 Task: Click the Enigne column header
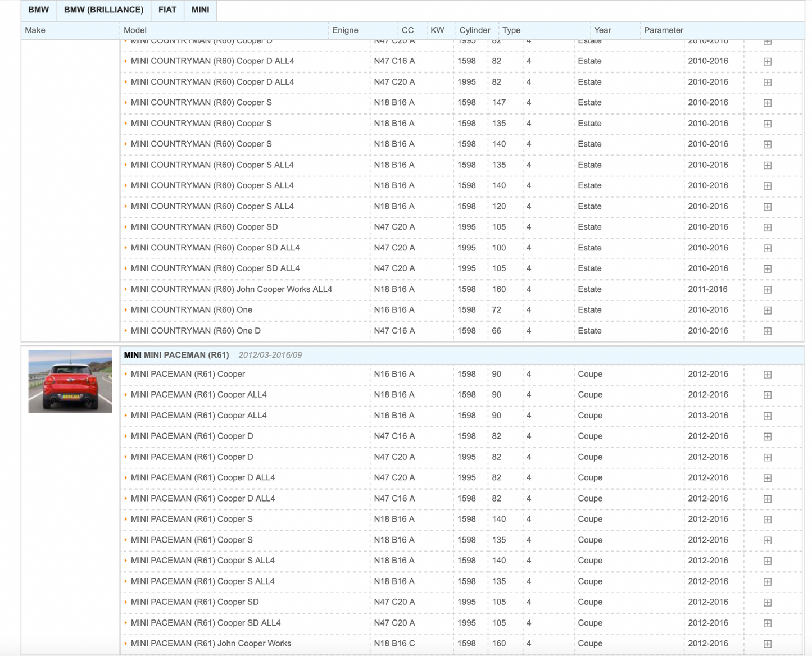(345, 30)
